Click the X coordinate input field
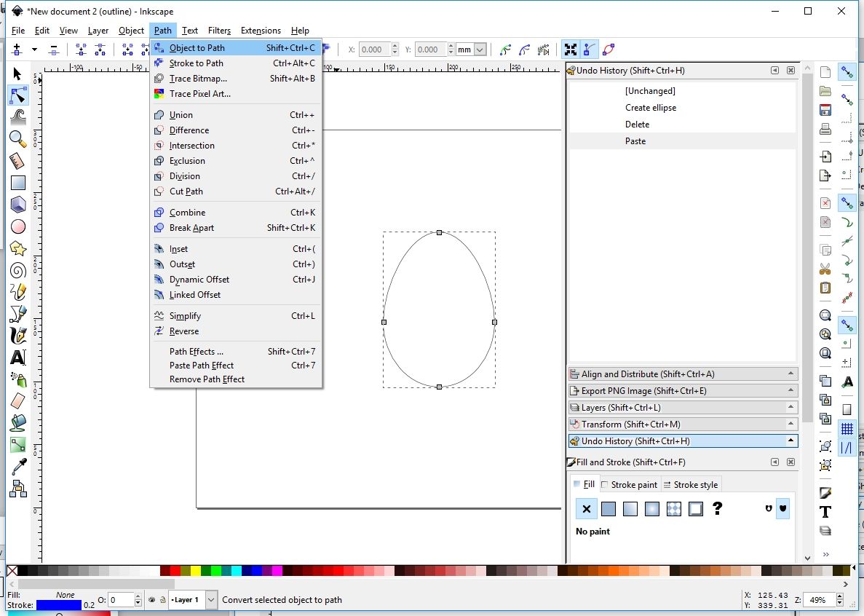The width and height of the screenshot is (864, 616). [375, 50]
